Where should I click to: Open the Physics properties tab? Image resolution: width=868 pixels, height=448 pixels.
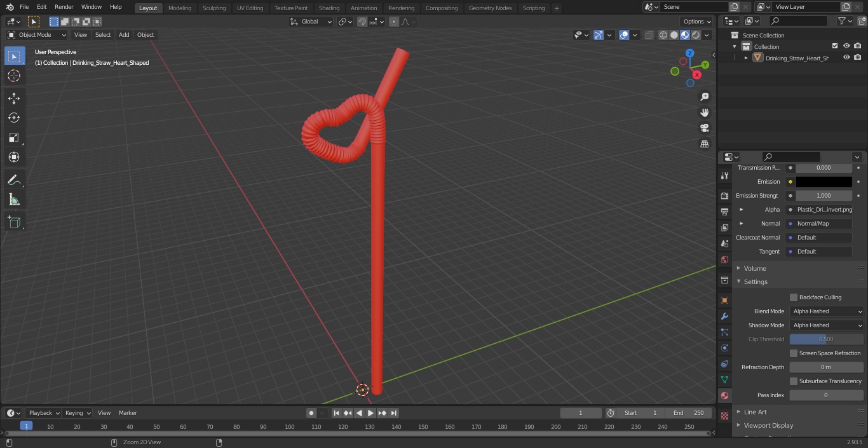pyautogui.click(x=724, y=348)
